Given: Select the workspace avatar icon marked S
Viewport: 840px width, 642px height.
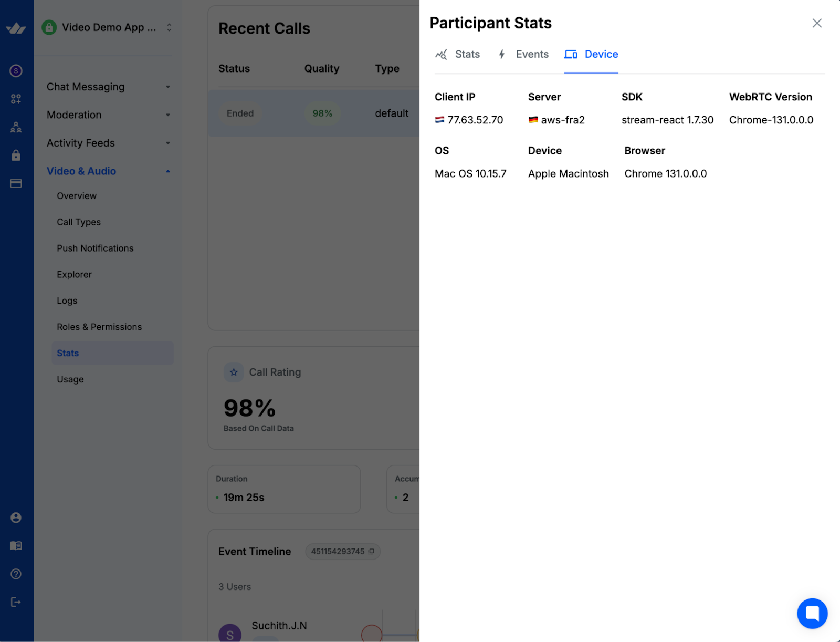Looking at the screenshot, I should coord(16,71).
